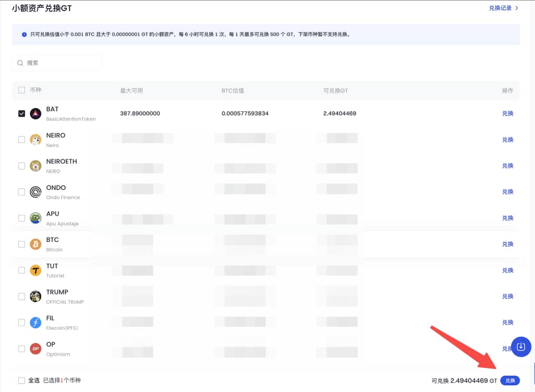
Task: Click the BAT token icon
Action: point(36,113)
